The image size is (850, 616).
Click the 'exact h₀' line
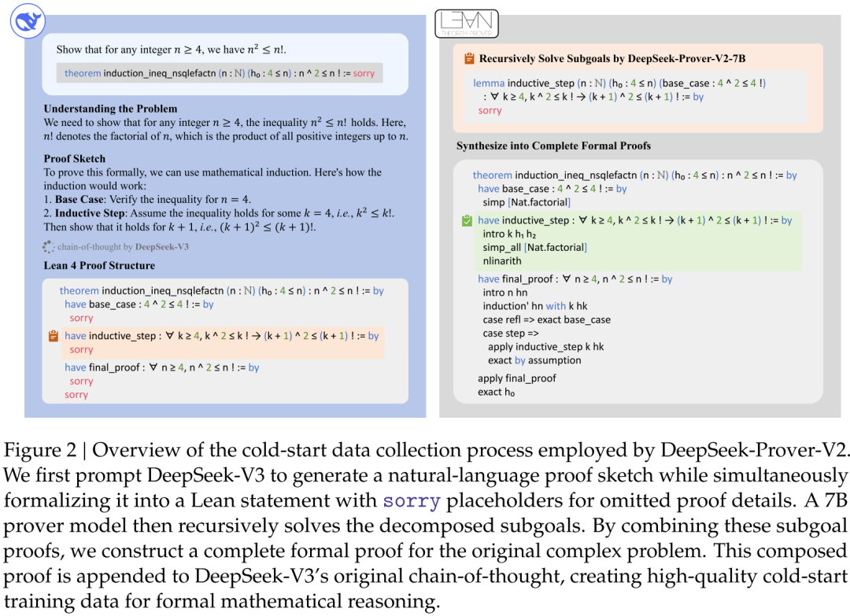point(496,392)
